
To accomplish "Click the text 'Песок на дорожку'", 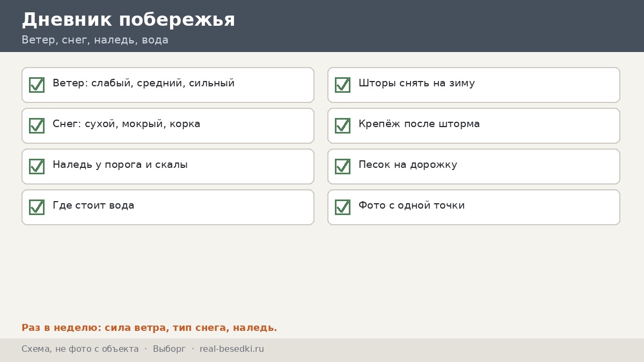I will coord(408,165).
